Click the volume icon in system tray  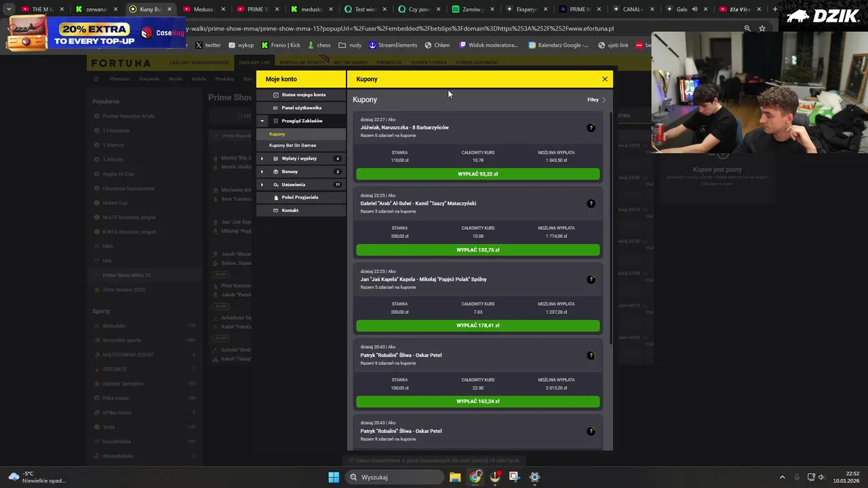click(x=821, y=477)
